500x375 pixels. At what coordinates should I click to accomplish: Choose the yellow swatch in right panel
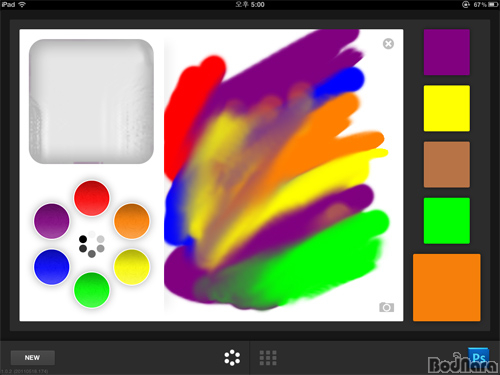pos(447,108)
